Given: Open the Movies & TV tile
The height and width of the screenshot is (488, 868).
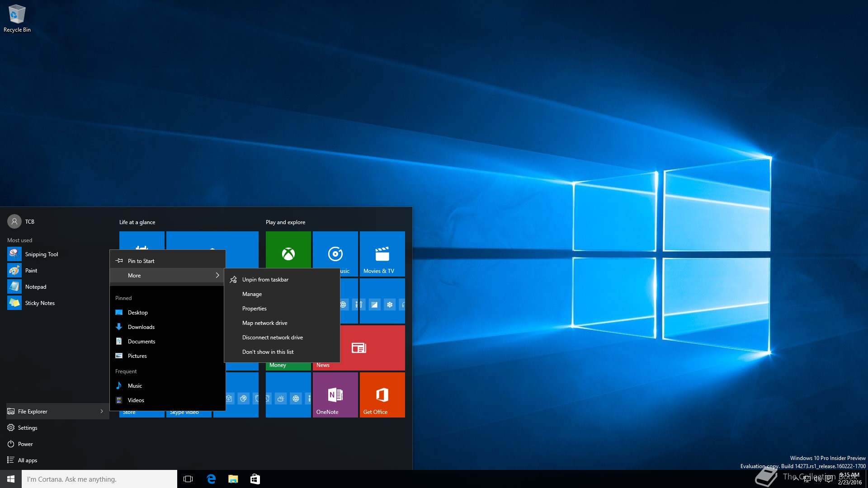Looking at the screenshot, I should pos(382,254).
